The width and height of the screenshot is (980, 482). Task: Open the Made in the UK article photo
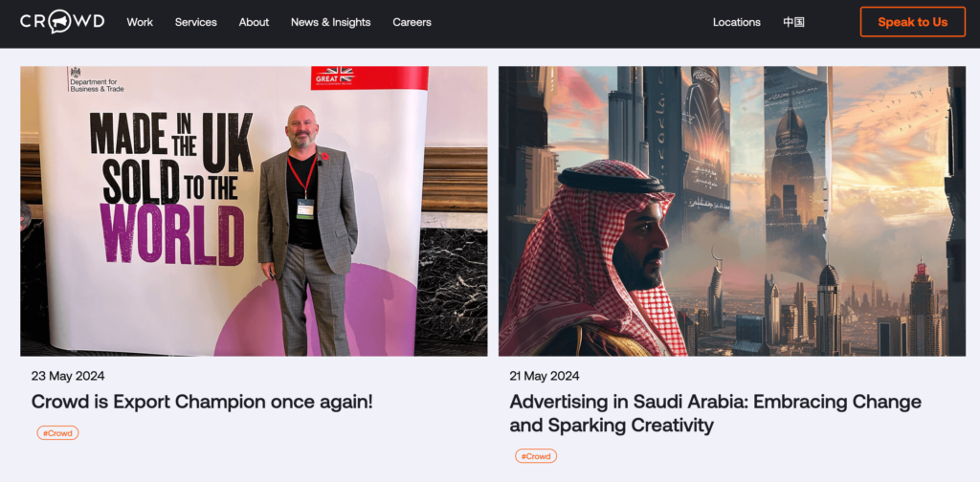click(x=254, y=210)
